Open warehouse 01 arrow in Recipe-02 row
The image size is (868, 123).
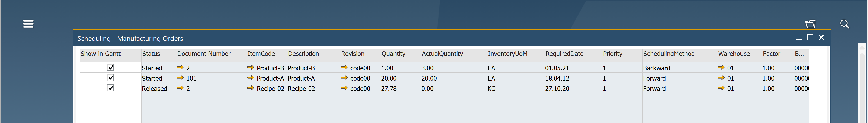click(721, 88)
